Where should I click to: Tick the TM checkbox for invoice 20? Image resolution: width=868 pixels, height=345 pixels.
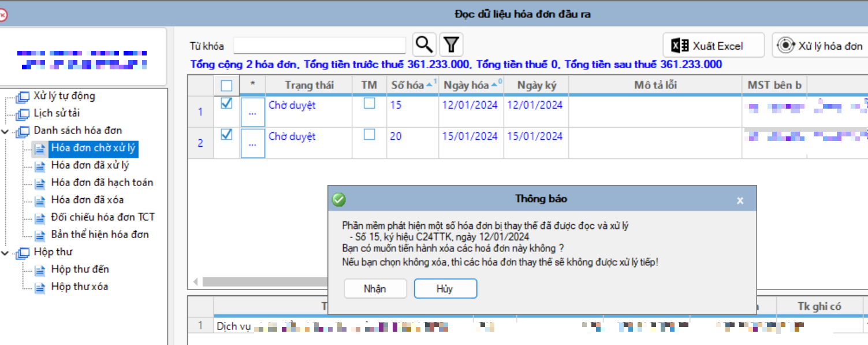pos(369,135)
